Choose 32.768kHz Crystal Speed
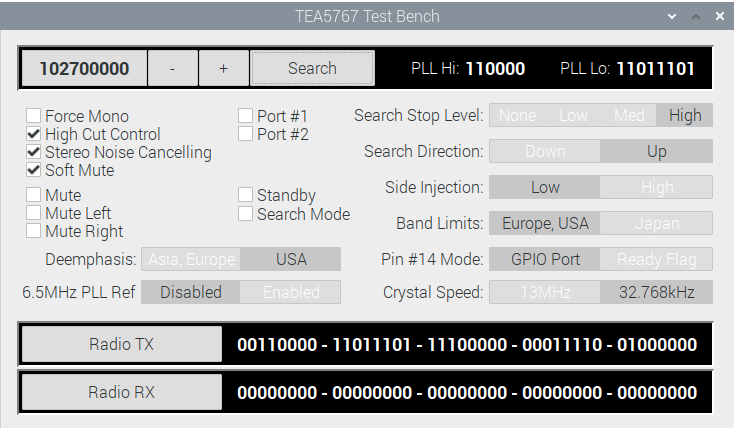This screenshot has width=734, height=430. click(656, 292)
